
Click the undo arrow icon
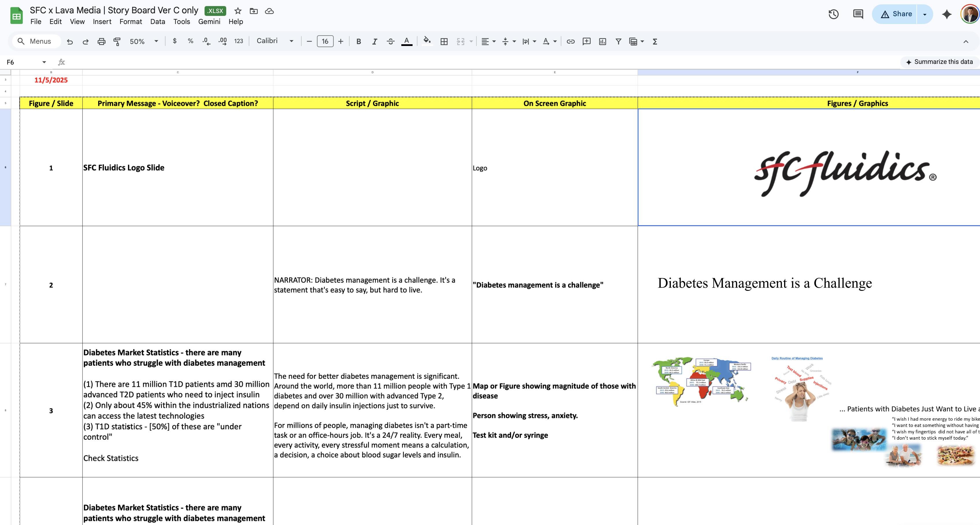70,42
